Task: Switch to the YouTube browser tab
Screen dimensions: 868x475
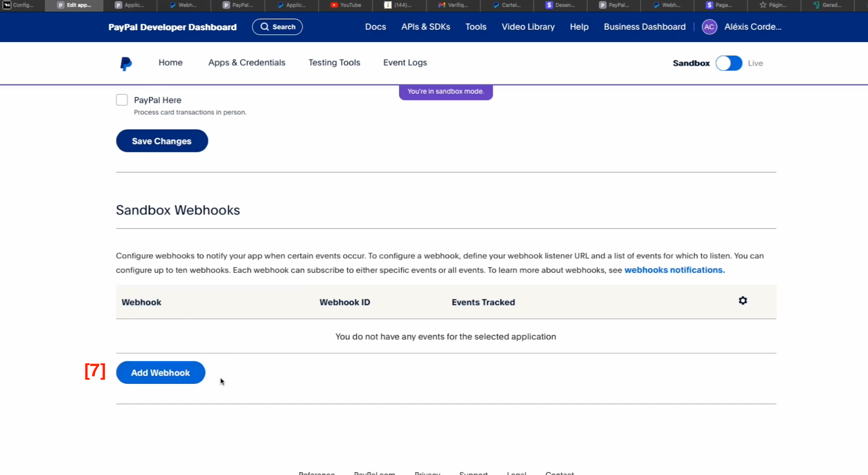Action: 346,5
